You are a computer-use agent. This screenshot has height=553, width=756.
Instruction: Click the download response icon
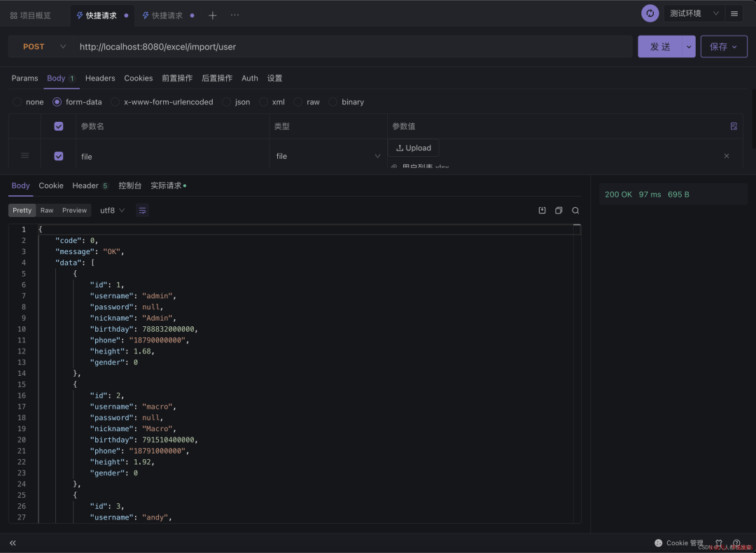[x=542, y=210]
